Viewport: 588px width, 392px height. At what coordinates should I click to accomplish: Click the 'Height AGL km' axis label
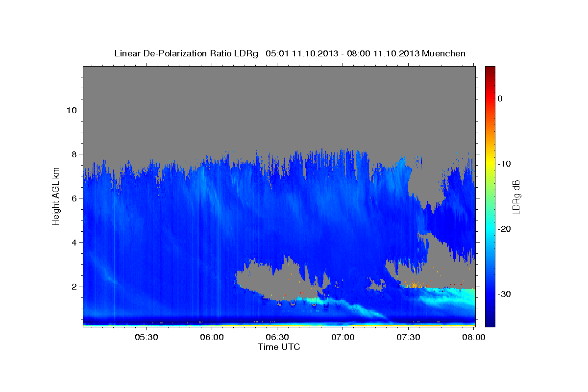[56, 196]
